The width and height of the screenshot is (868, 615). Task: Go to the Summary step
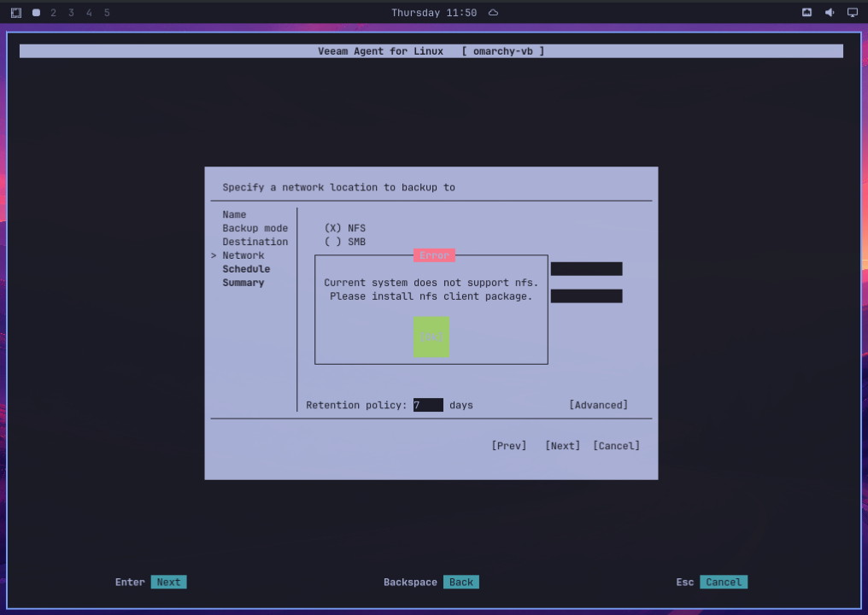click(243, 283)
